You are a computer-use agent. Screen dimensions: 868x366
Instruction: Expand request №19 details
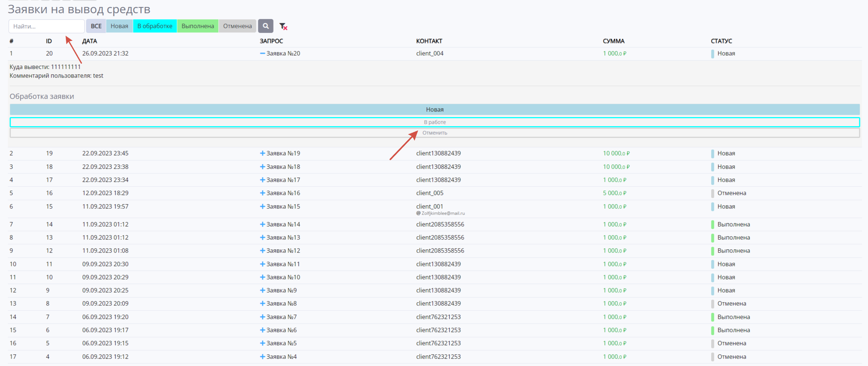point(262,153)
